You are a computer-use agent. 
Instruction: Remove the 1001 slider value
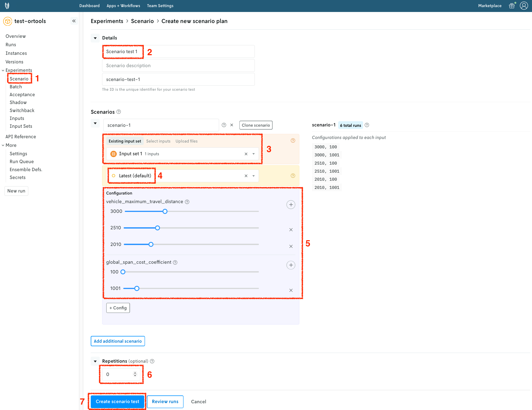click(x=291, y=290)
